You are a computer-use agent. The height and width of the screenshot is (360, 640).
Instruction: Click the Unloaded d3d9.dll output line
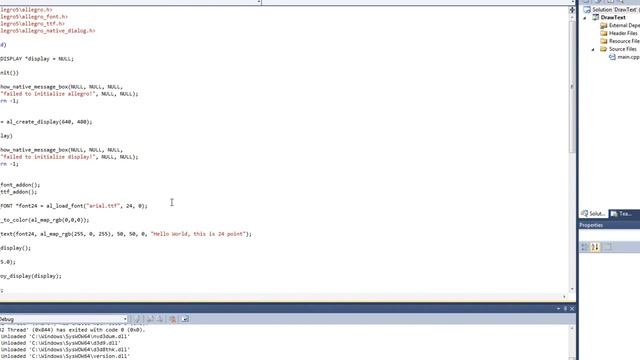coord(61,343)
